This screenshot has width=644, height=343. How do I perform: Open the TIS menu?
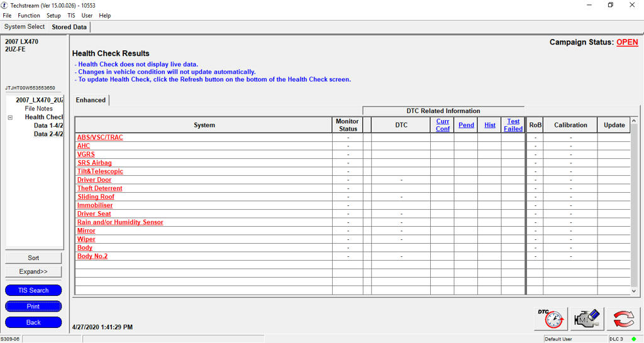pos(72,16)
